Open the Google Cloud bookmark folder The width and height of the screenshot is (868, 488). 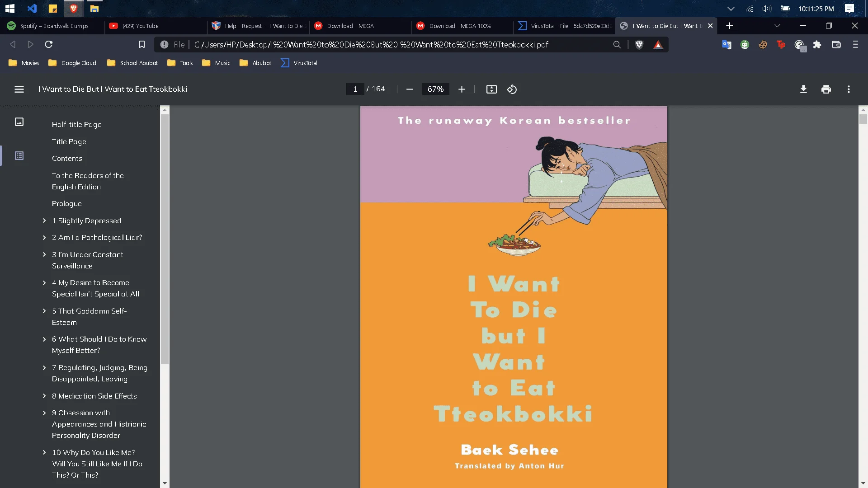click(72, 63)
